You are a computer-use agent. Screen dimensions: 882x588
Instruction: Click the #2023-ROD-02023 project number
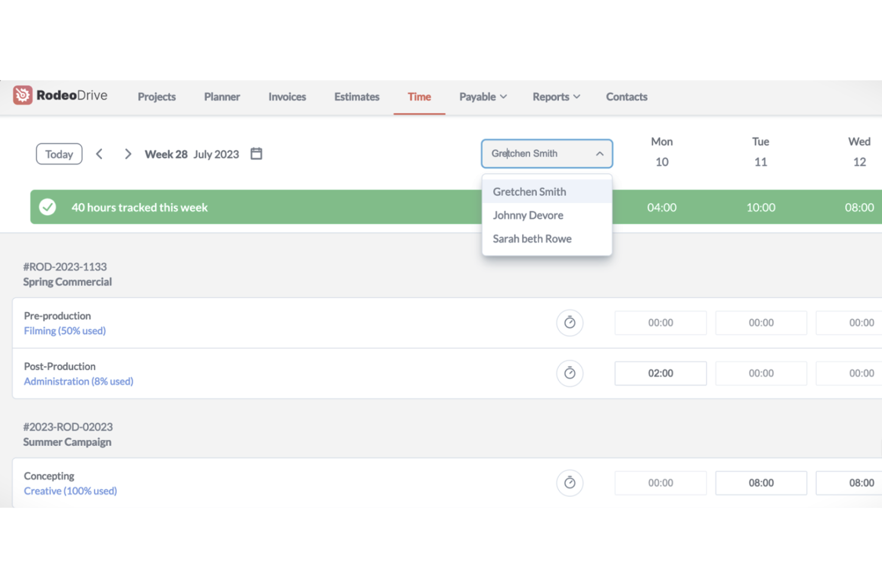tap(68, 427)
